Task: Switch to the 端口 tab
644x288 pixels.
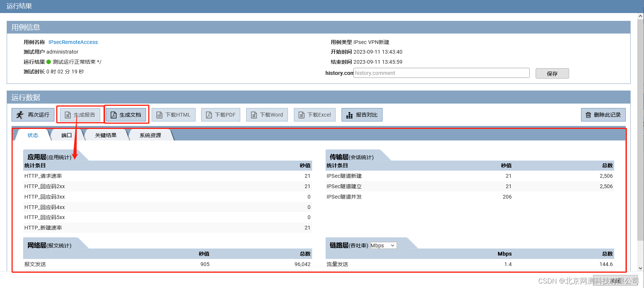Action: [x=67, y=135]
